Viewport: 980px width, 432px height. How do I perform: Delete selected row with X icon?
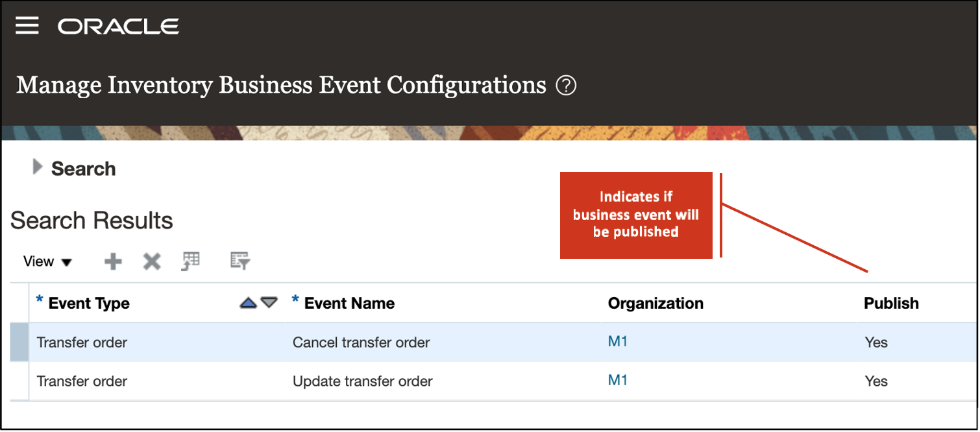152,261
